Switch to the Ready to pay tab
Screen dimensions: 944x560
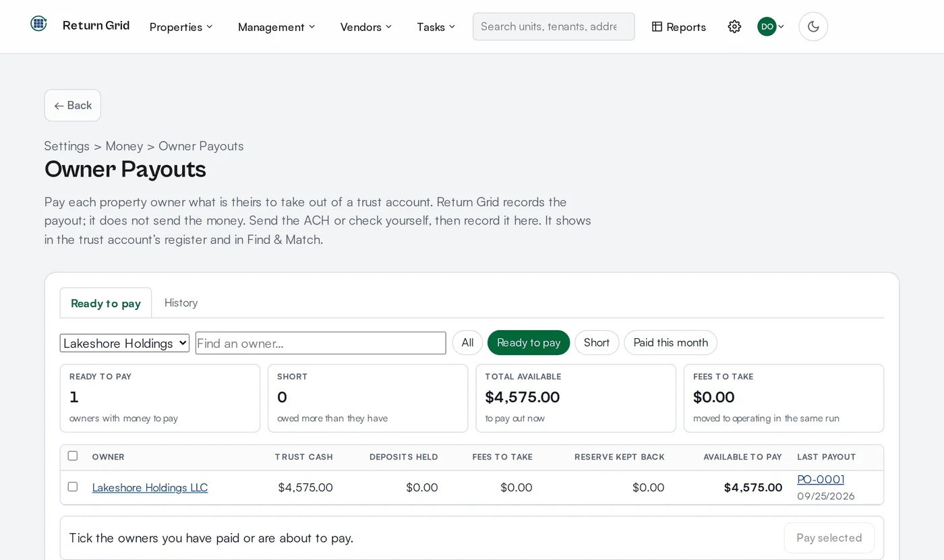point(106,303)
